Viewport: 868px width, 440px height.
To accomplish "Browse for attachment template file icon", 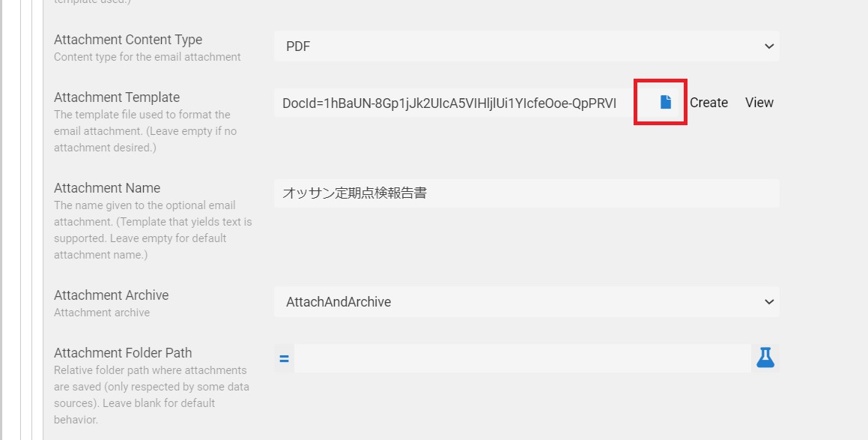I will [665, 102].
